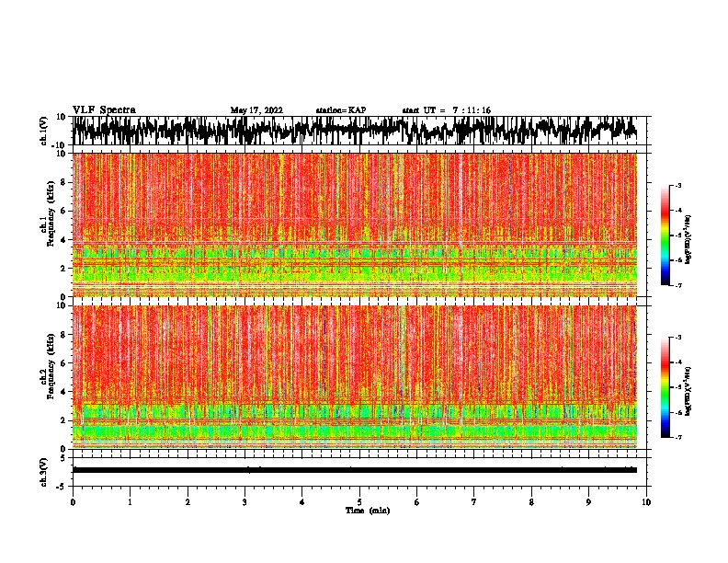Screen dimensions: 728x563
Task: Click time axis tick label "3"
Action: coord(245,502)
